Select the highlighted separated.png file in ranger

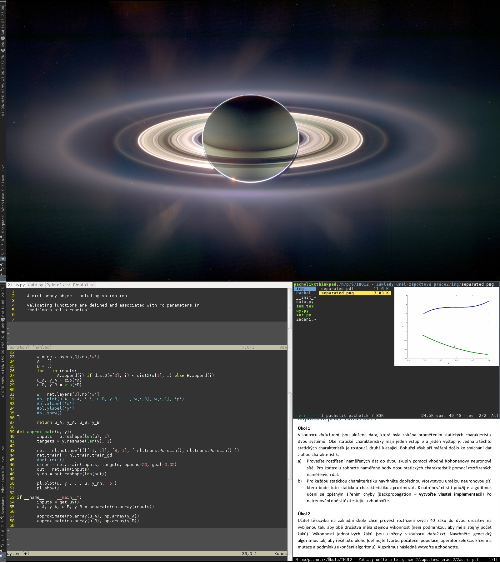355,293
